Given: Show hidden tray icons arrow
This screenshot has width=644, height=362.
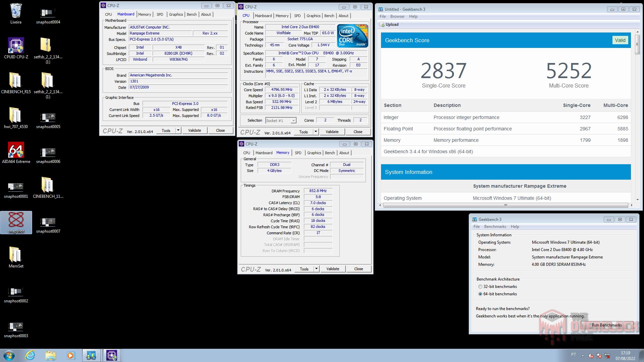Looking at the screenshot, I should [583, 356].
